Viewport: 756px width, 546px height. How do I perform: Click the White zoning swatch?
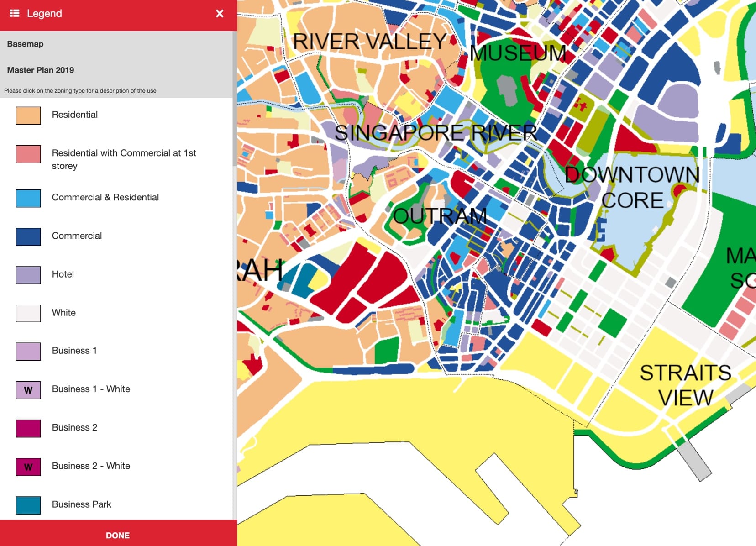click(28, 314)
